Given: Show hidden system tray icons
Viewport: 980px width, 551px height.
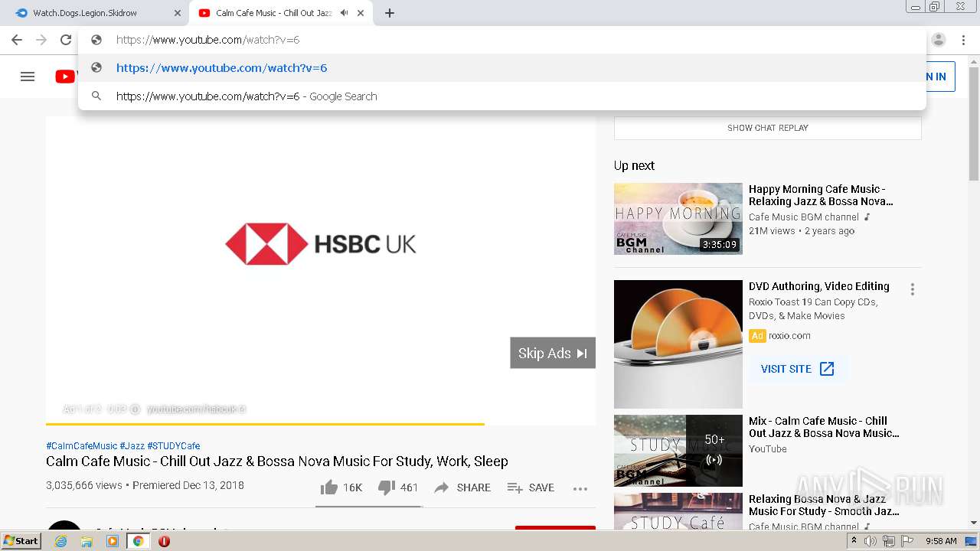Looking at the screenshot, I should (x=854, y=541).
